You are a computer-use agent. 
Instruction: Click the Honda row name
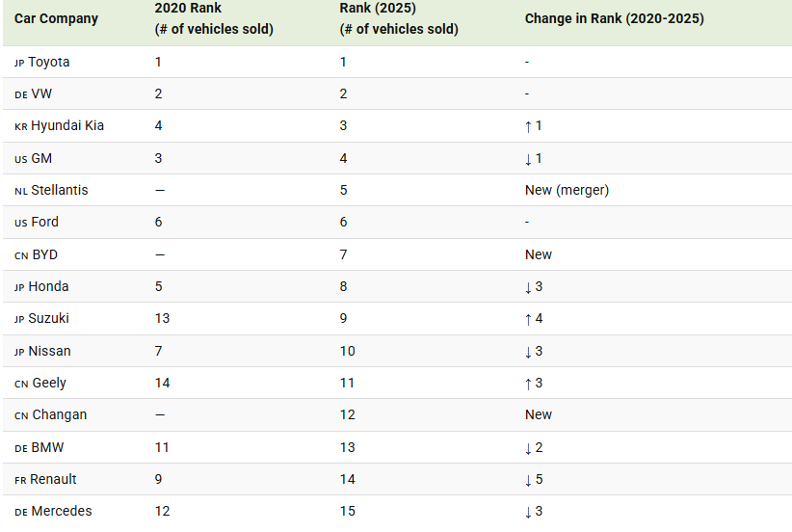[48, 286]
